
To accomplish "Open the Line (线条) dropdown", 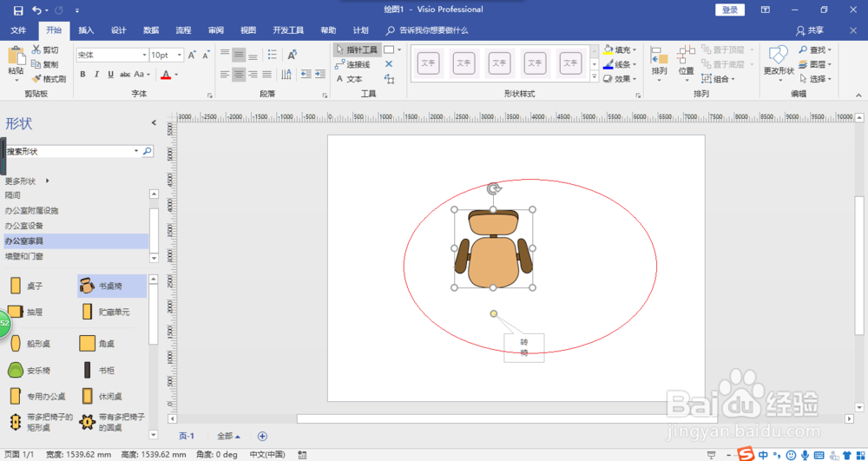I will pyautogui.click(x=621, y=64).
